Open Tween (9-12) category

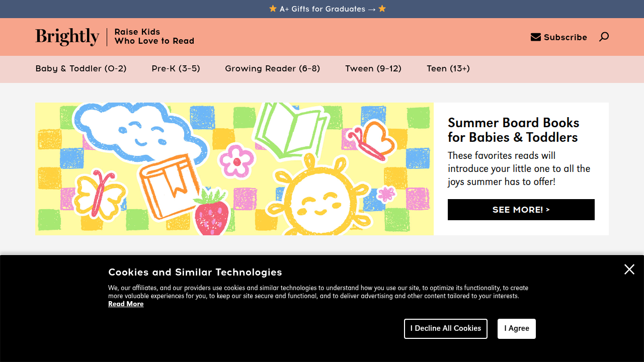coord(373,68)
